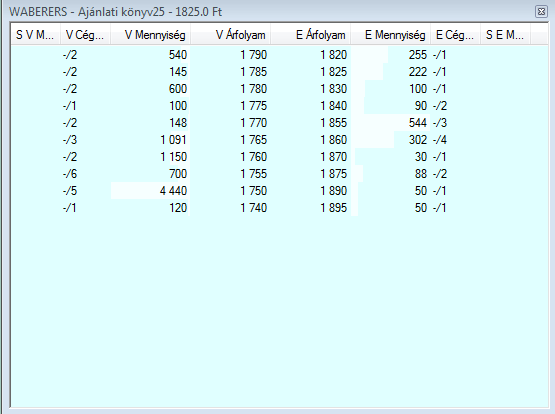The image size is (555, 414).
Task: Close the WABERERS order book panel
Action: pos(541,12)
